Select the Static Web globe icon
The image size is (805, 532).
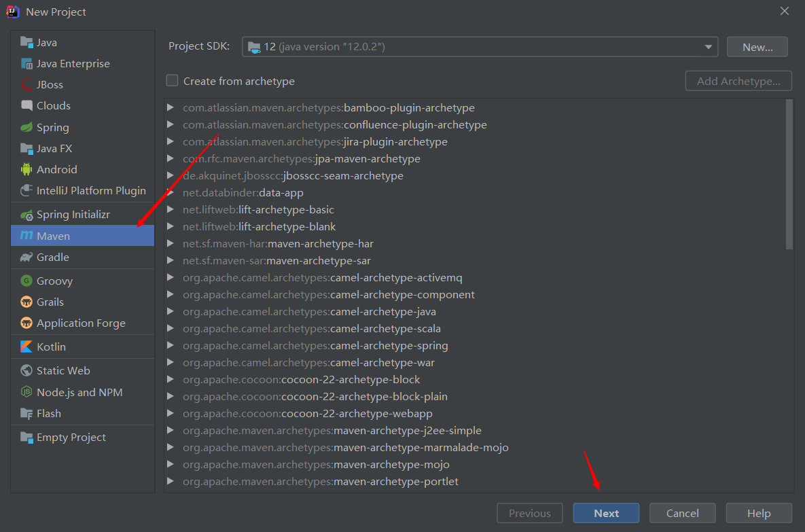(26, 370)
